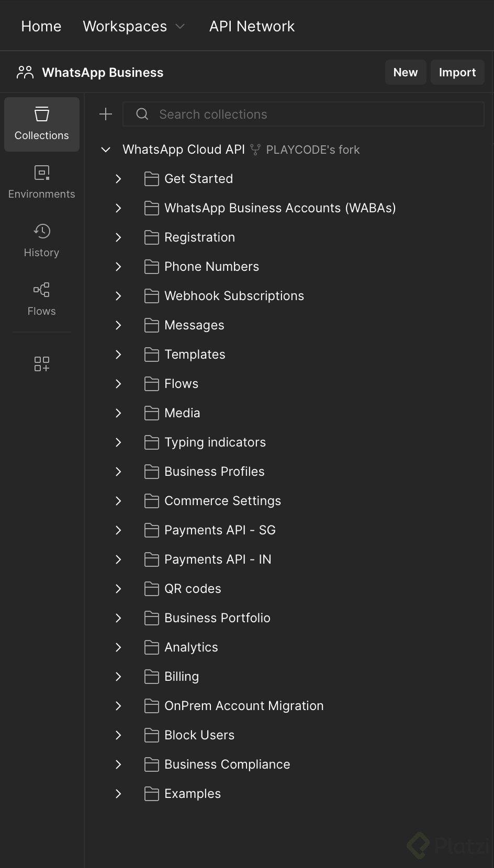Click the New button
Viewport: 494px width, 868px height.
[x=406, y=72]
